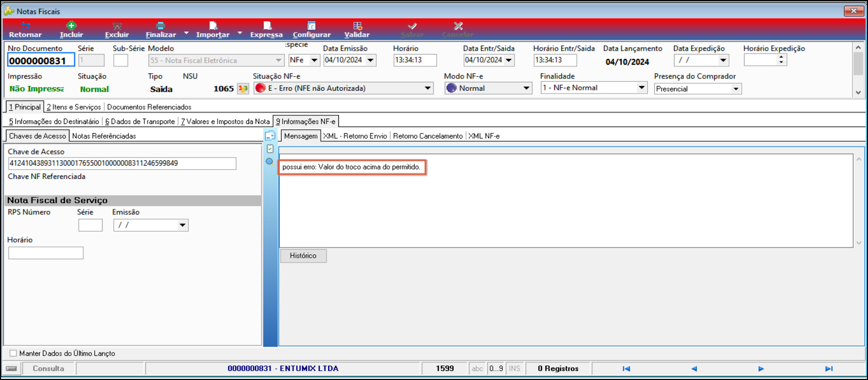Open the Modo NF-e Normal dropdown
The height and width of the screenshot is (380, 868).
(526, 88)
